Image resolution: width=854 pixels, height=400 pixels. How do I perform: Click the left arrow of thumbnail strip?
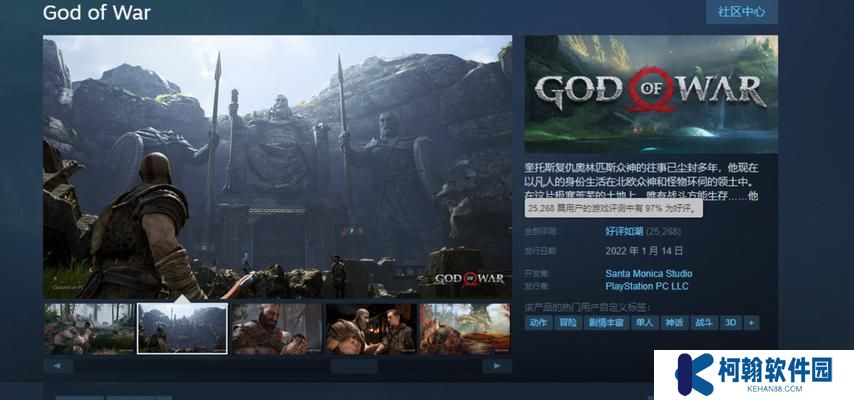58,366
